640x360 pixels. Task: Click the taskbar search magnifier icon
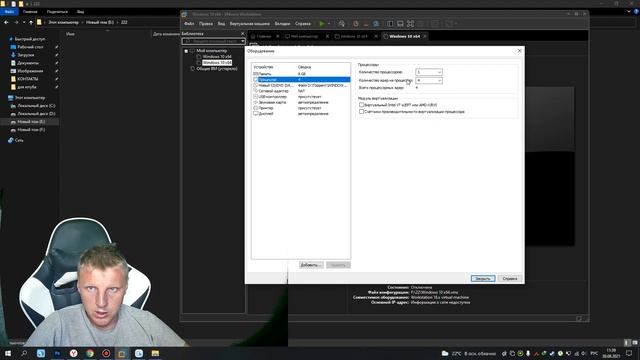click(24, 353)
